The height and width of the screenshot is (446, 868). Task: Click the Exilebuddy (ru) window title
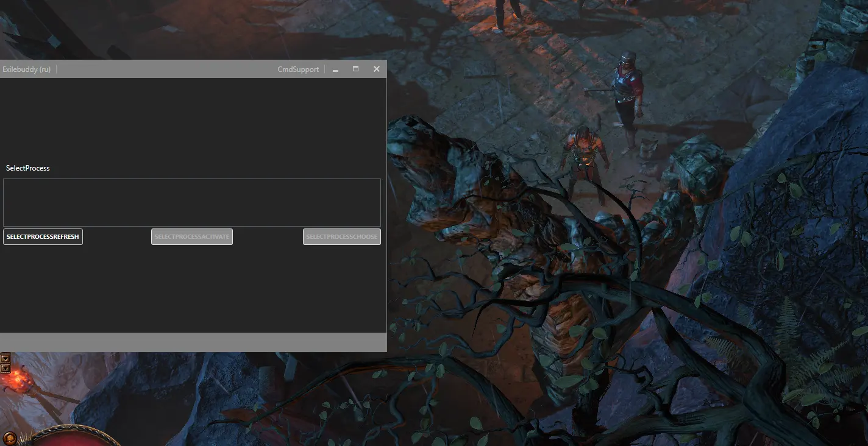[26, 69]
